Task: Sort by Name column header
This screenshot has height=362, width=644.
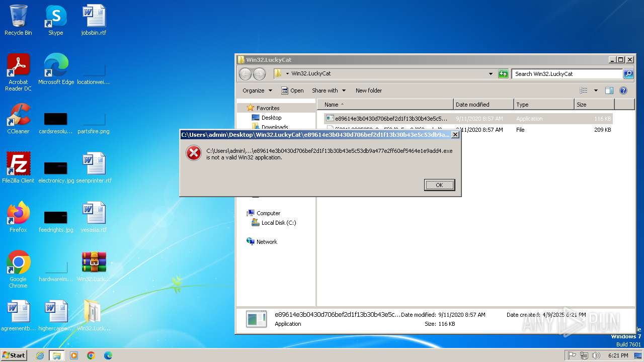Action: [x=385, y=105]
